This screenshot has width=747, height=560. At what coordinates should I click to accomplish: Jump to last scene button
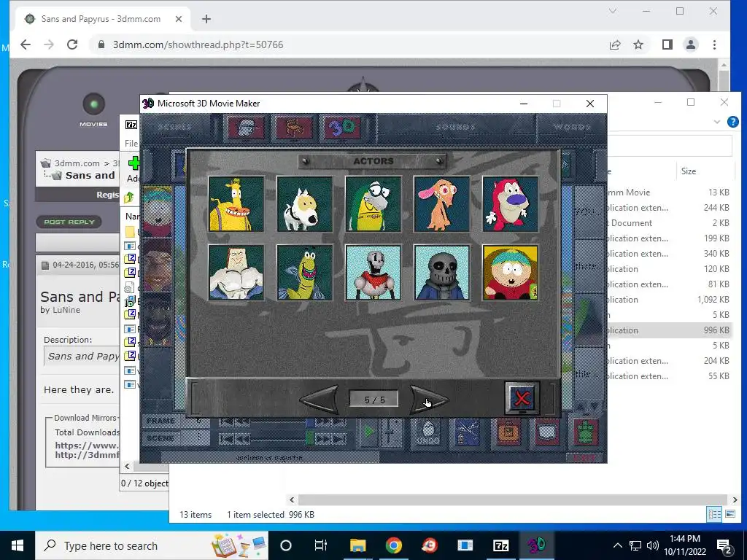[339, 439]
